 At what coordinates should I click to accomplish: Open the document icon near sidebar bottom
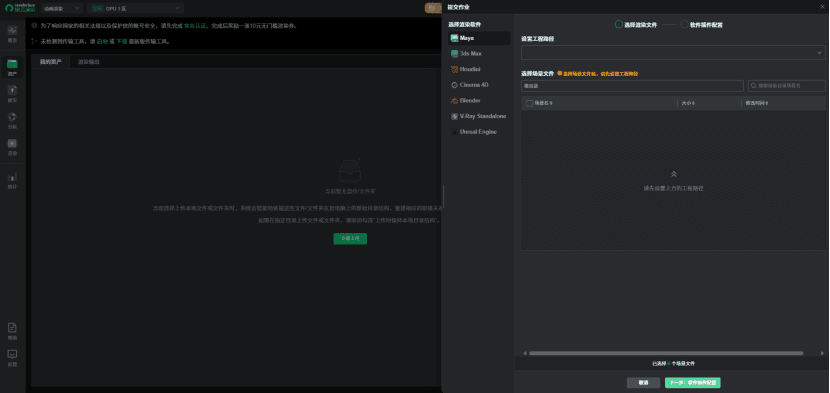point(12,328)
